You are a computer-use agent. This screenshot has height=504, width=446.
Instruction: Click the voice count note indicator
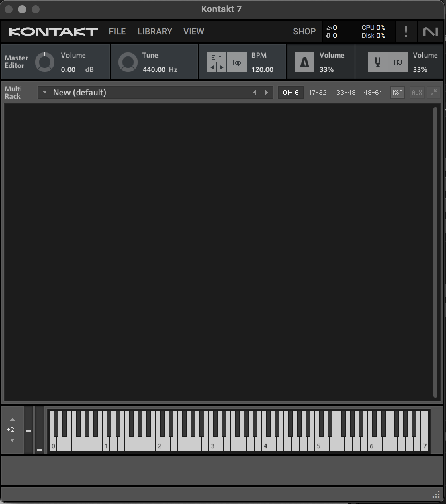[x=331, y=28]
